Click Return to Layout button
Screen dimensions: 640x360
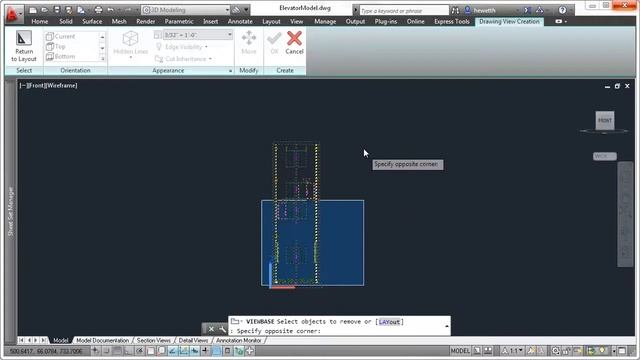click(x=24, y=46)
